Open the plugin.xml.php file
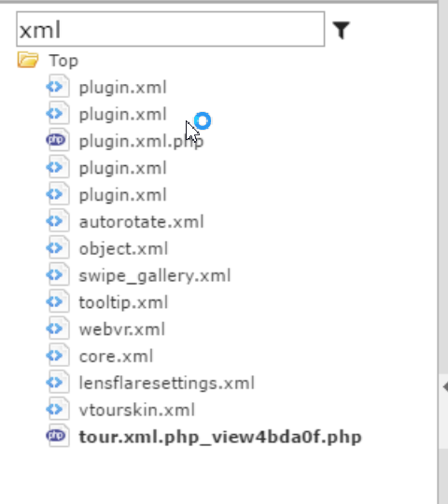The height and width of the screenshot is (504, 448). (142, 142)
